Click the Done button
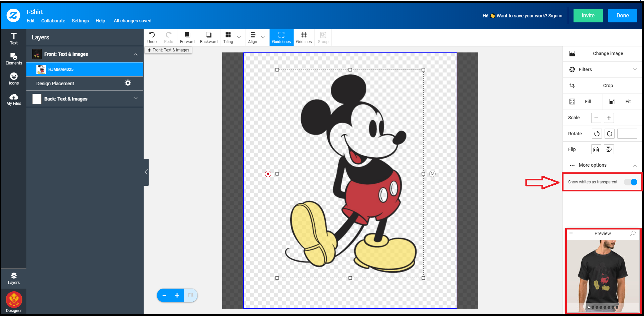644x316 pixels. click(622, 16)
